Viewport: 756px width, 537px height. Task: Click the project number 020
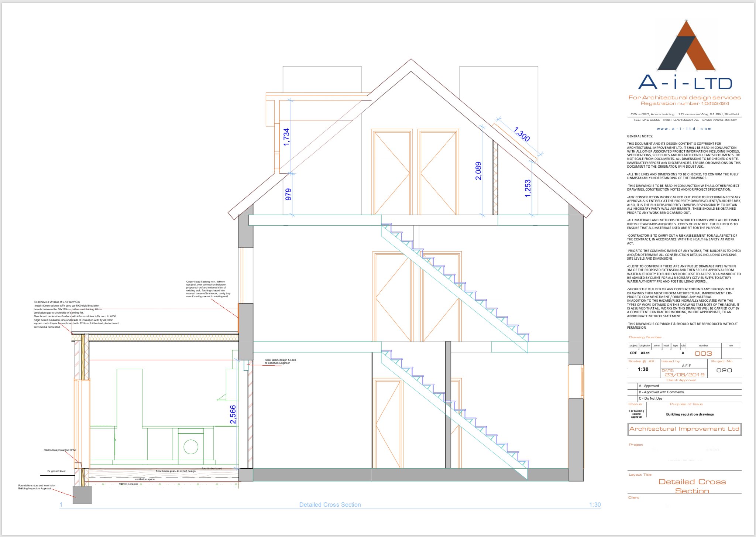(724, 370)
